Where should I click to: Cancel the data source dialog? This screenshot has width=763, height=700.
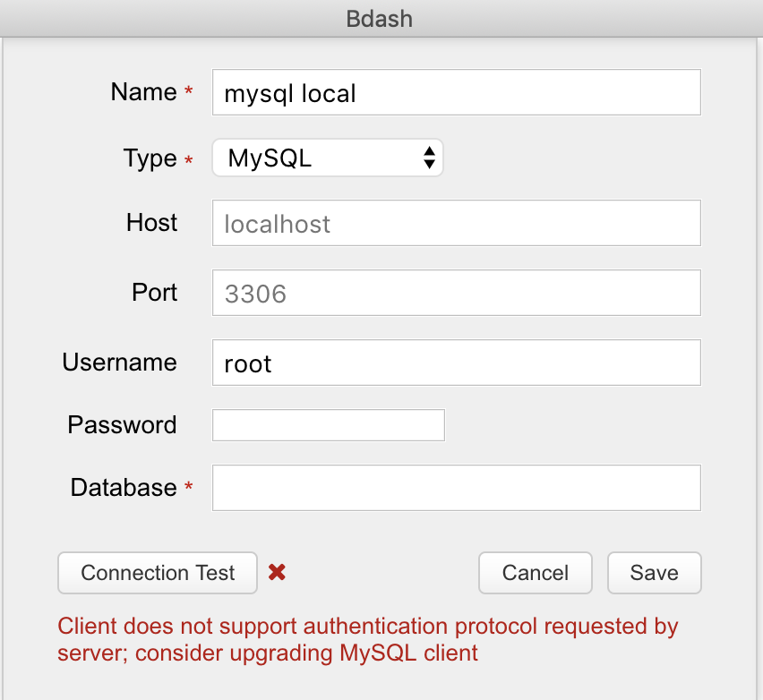(x=536, y=573)
